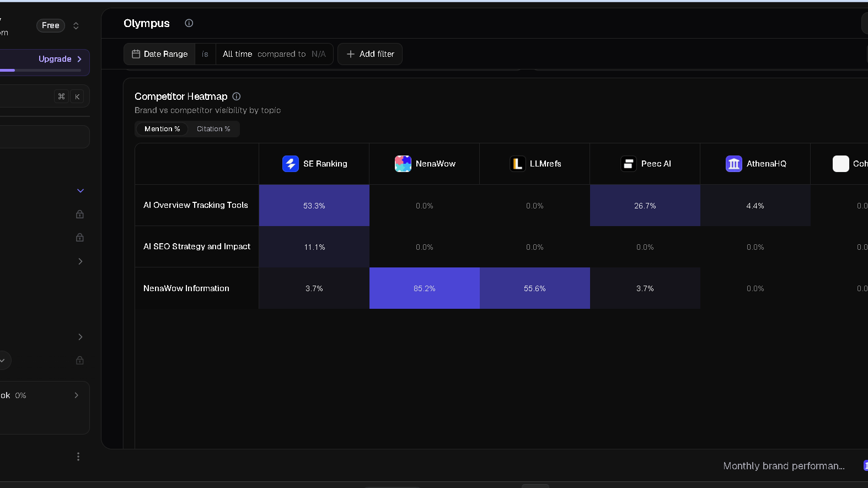The image size is (868, 488).
Task: Click the second locked sidebar item icon
Action: 80,237
